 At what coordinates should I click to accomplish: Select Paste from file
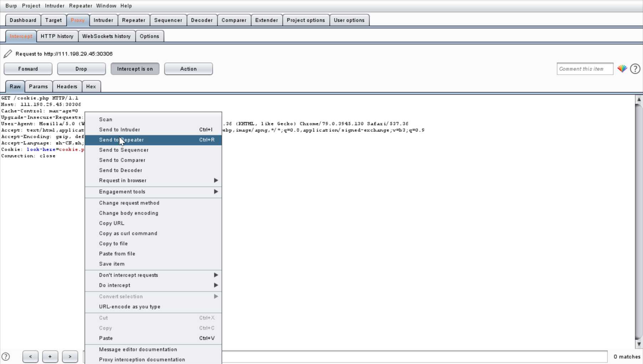click(x=153, y=254)
